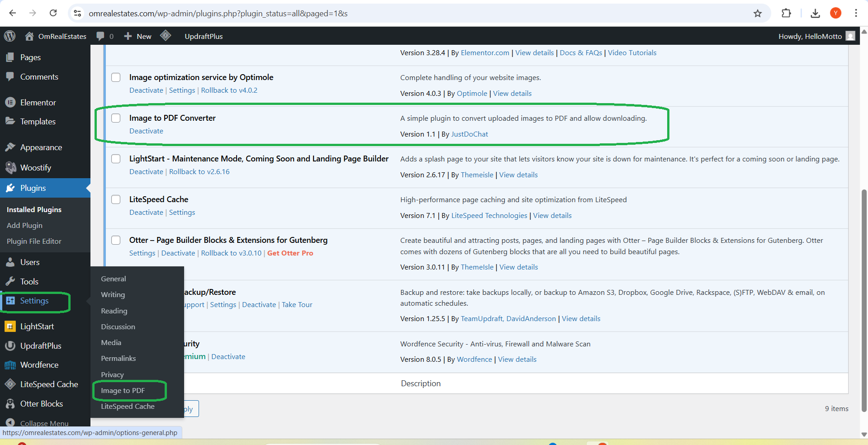Click the comments bubble icon in admin bar

(x=100, y=36)
